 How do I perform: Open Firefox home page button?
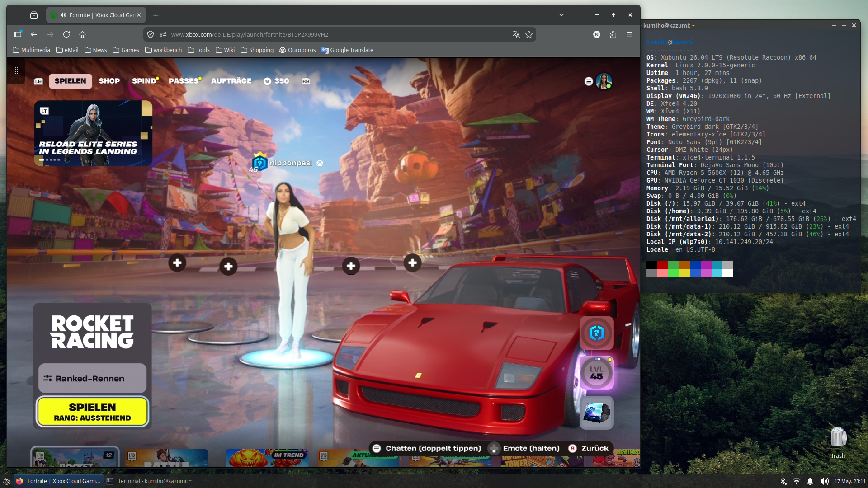(82, 34)
